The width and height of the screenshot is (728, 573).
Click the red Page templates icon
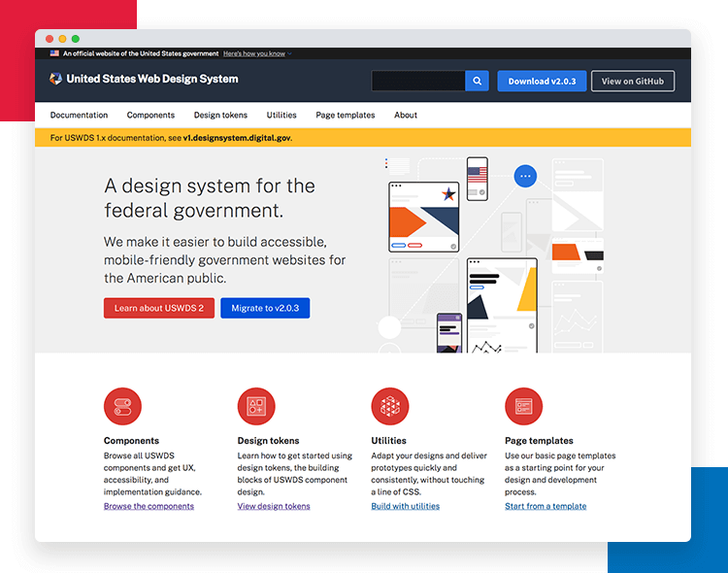click(524, 406)
